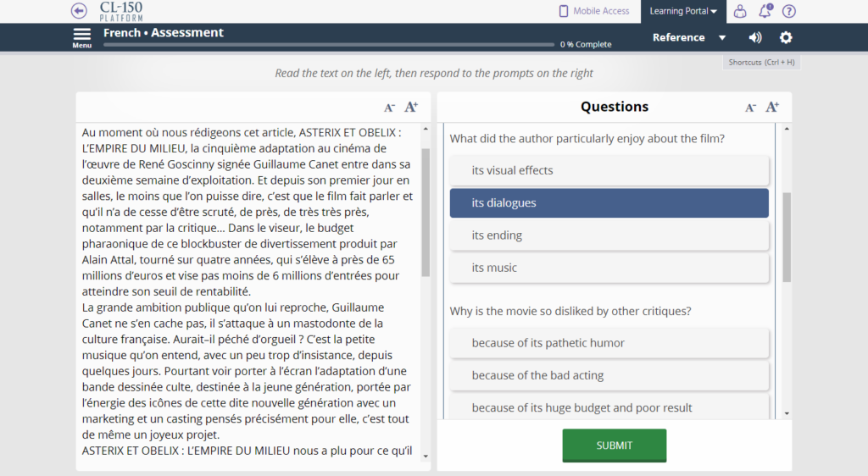
Task: Click the audio speaker icon
Action: [755, 37]
